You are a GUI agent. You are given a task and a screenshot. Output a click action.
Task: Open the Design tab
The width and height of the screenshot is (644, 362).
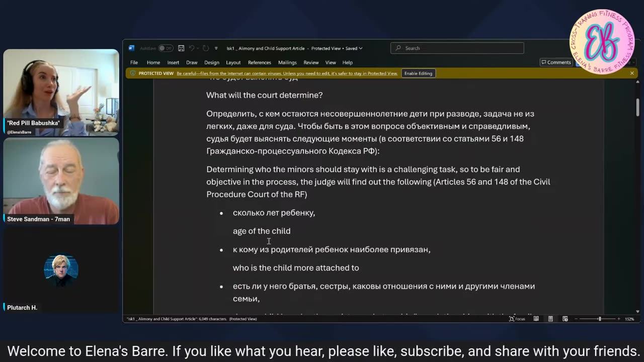(x=211, y=62)
